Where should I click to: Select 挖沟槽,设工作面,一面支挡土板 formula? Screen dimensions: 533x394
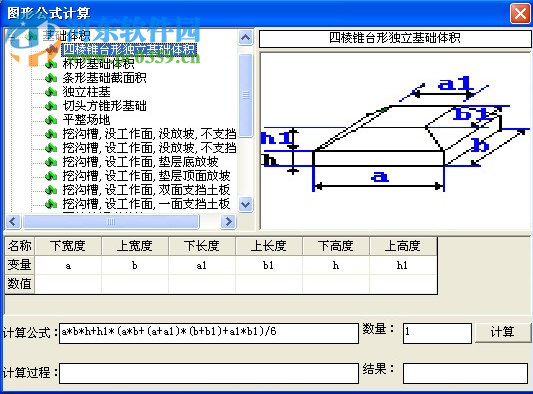click(x=147, y=204)
